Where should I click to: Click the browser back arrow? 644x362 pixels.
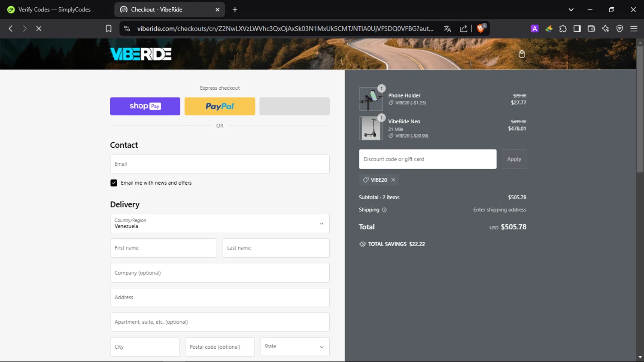tap(11, 28)
